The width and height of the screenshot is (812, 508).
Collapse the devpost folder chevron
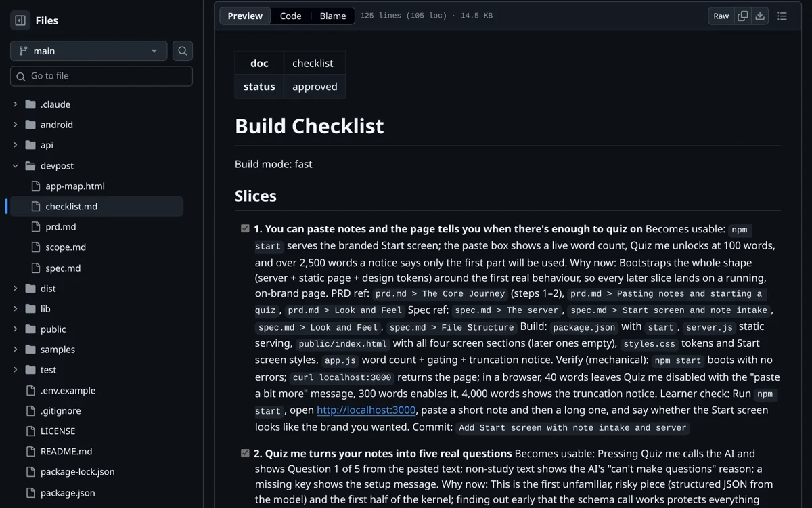[x=16, y=165]
